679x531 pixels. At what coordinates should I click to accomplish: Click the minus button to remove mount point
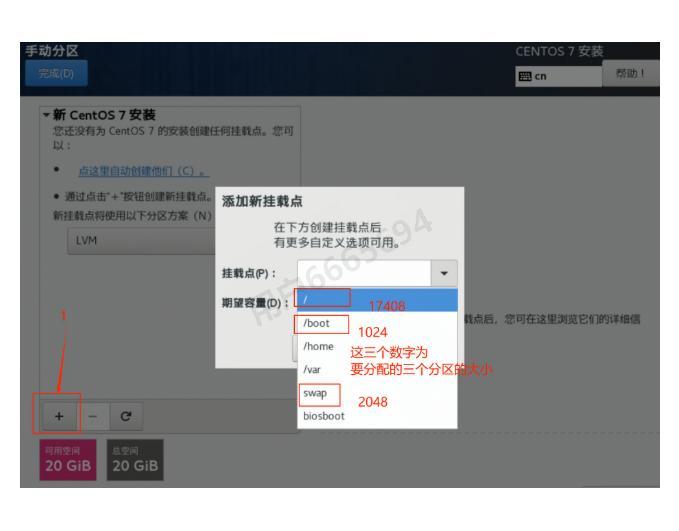(93, 416)
